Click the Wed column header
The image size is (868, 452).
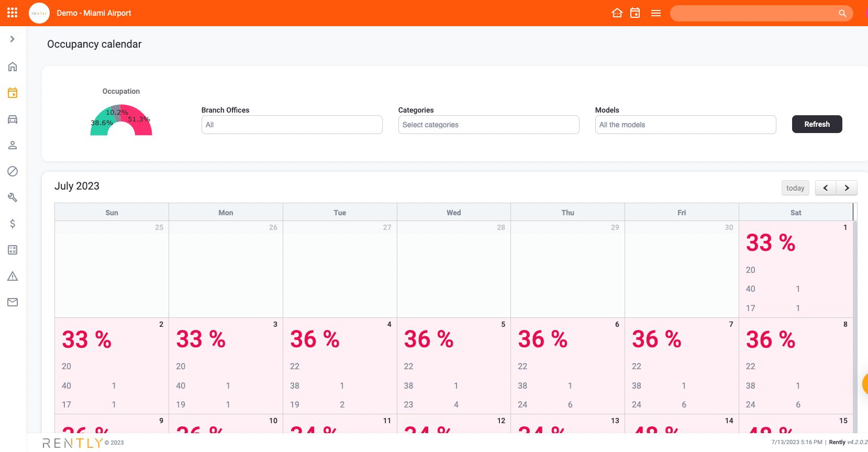pos(454,213)
